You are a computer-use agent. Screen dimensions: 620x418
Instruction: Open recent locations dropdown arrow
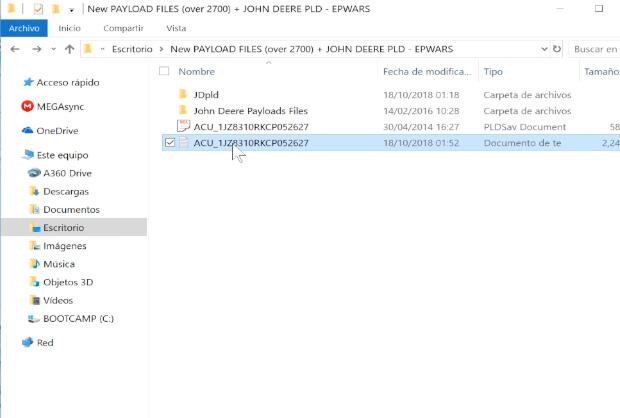click(53, 49)
